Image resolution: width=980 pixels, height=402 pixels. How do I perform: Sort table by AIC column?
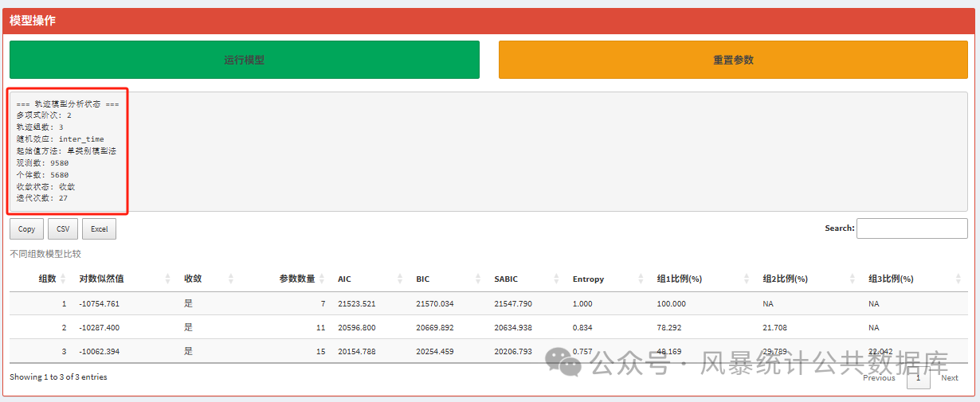369,279
